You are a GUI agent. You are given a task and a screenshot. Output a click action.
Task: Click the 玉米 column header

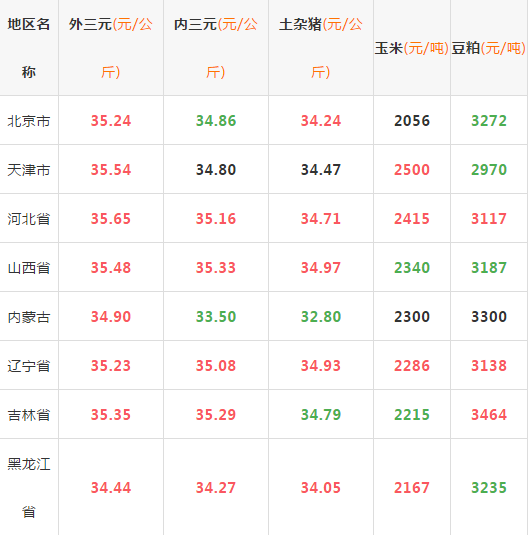pos(412,48)
